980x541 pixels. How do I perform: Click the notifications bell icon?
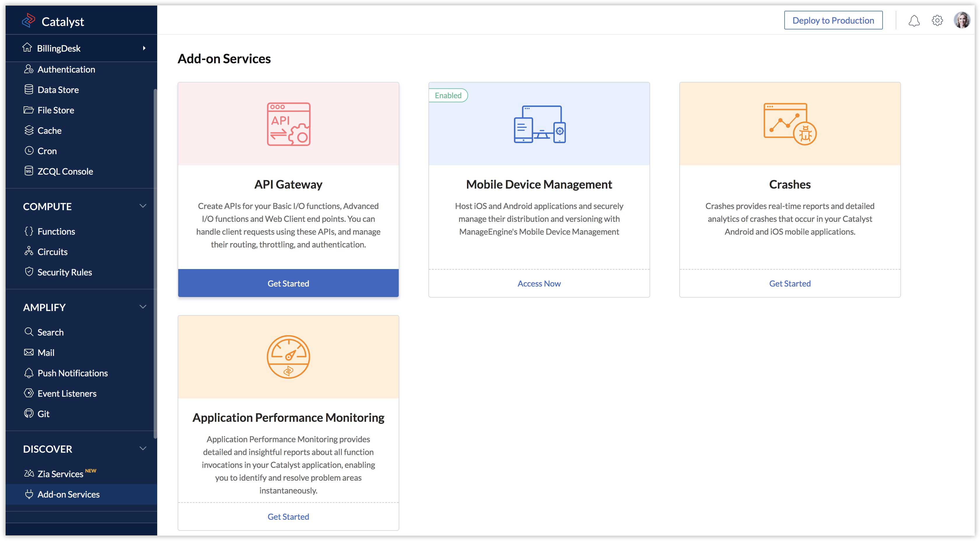tap(914, 20)
